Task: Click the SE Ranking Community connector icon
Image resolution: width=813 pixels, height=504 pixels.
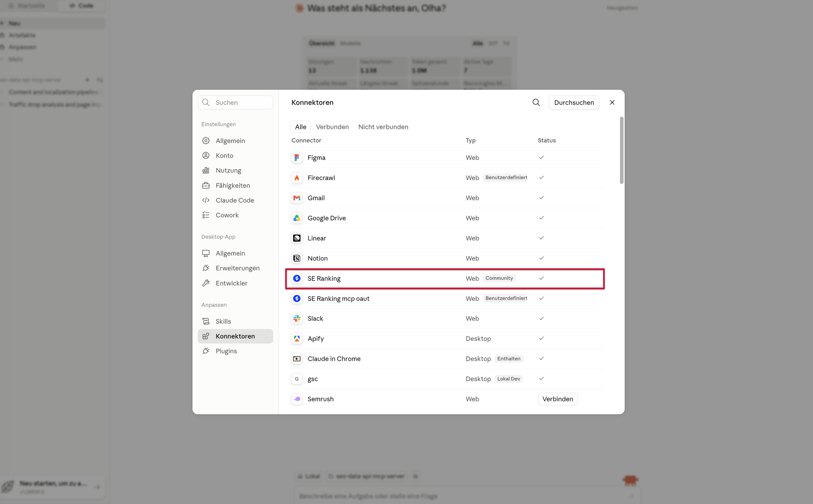Action: click(x=297, y=278)
